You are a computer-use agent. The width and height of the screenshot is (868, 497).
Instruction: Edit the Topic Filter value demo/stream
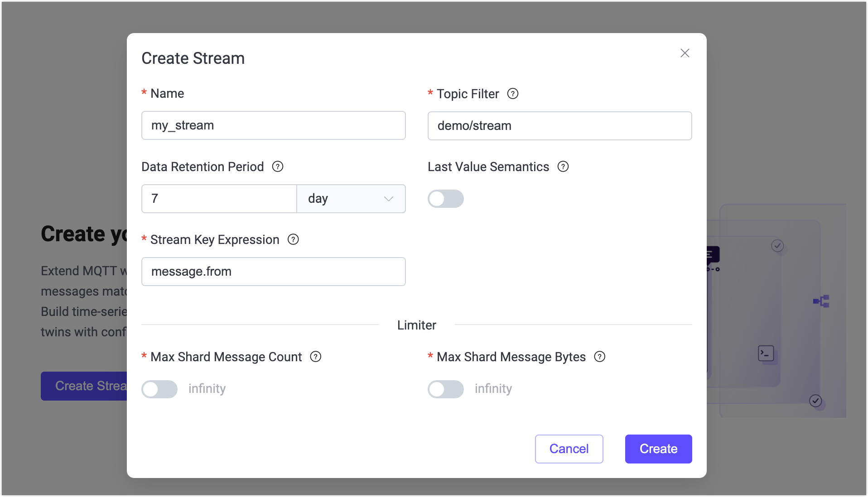pyautogui.click(x=559, y=125)
